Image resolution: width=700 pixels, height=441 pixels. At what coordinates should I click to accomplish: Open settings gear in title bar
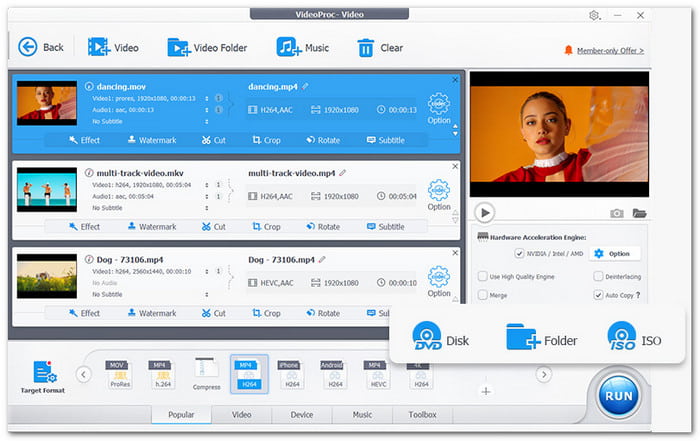click(x=594, y=16)
